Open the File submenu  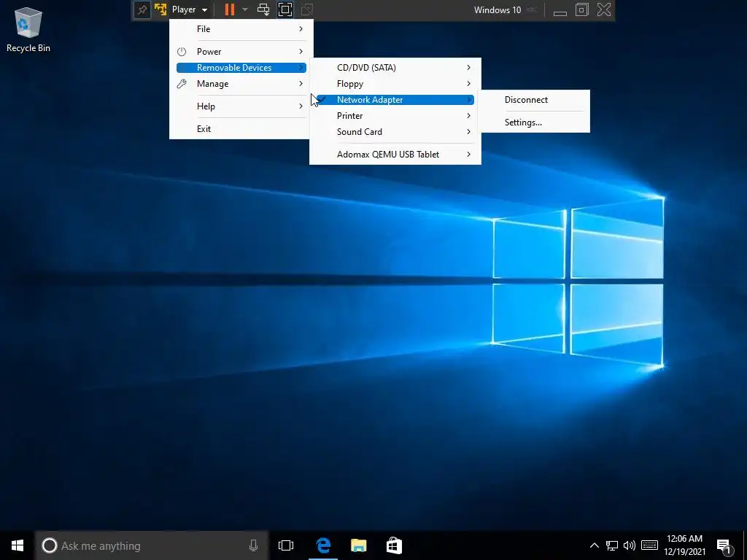pos(241,29)
